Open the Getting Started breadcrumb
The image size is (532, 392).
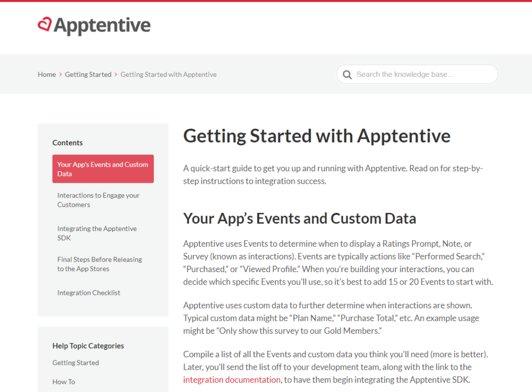coord(88,74)
